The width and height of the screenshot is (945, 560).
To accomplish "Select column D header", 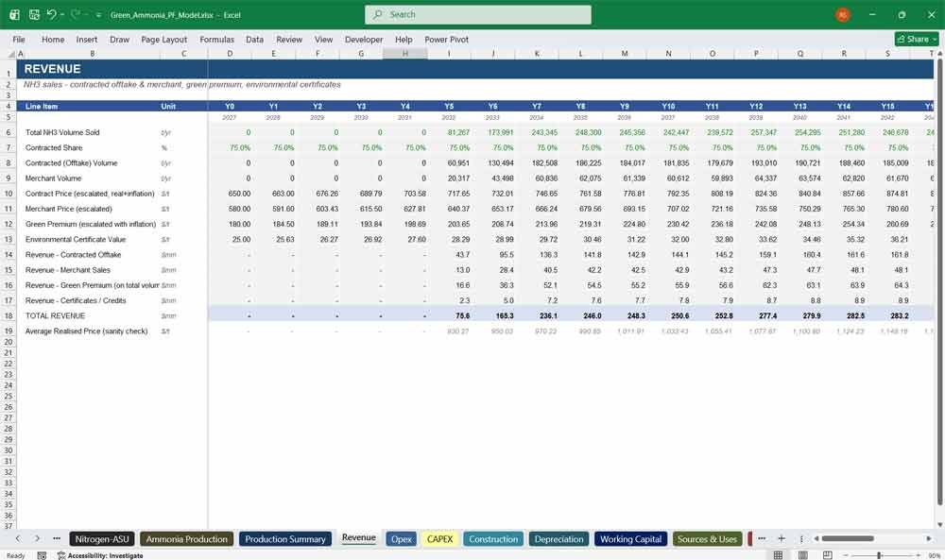I will click(230, 54).
